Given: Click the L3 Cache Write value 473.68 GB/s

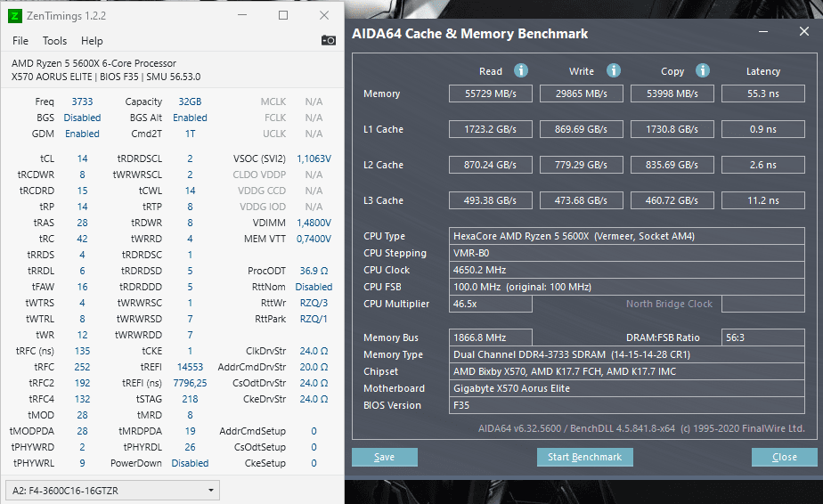Looking at the screenshot, I should [x=581, y=200].
